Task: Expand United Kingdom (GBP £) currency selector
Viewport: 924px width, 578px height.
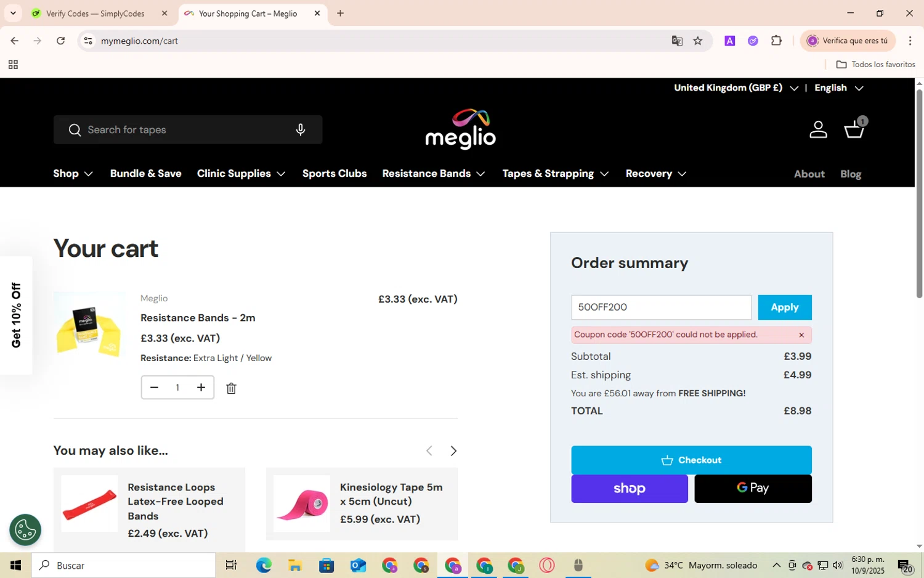Action: point(736,88)
